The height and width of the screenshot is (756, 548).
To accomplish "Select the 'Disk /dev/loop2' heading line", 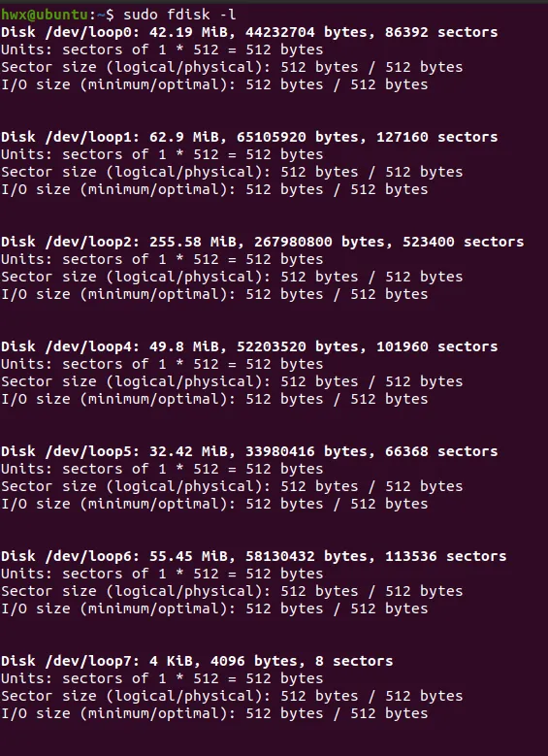I will (262, 242).
